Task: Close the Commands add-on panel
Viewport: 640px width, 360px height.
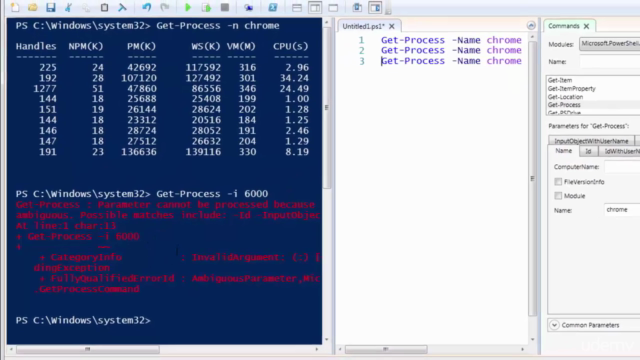Action: [x=587, y=26]
